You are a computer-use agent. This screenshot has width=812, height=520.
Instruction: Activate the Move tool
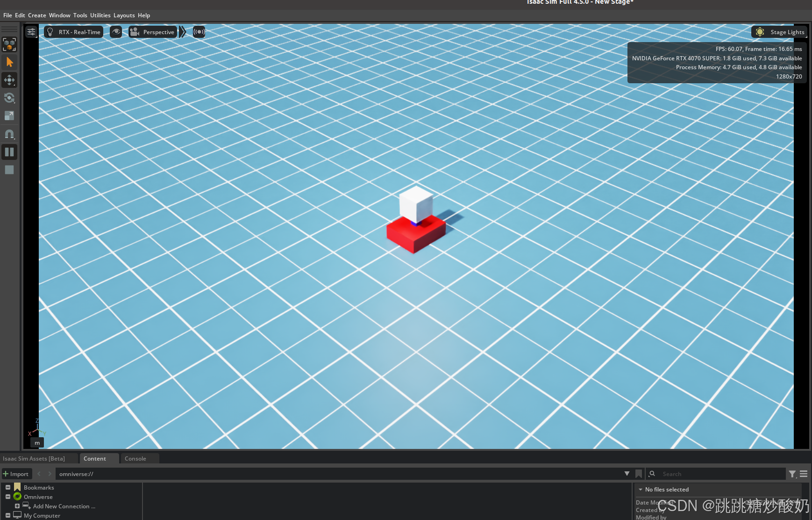(9, 80)
